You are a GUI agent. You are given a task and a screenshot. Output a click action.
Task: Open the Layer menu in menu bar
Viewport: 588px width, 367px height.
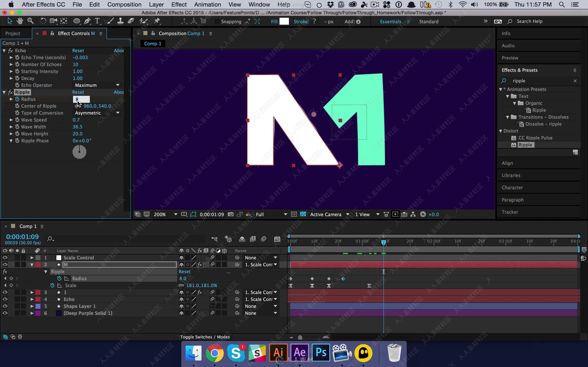point(156,5)
